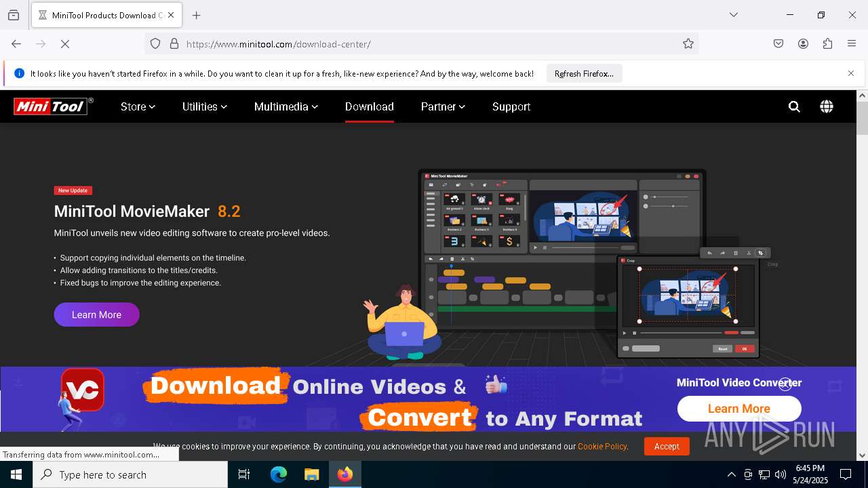
Task: Open the site search magnifier
Action: pyautogui.click(x=794, y=106)
